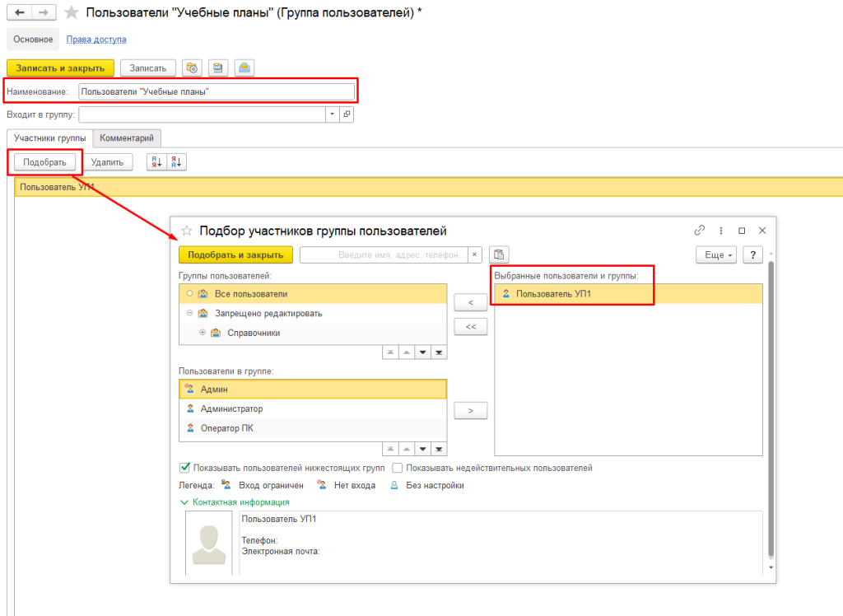Screen dimensions: 843x616
Task: Click the favorites star beside the form title
Action: 72,13
